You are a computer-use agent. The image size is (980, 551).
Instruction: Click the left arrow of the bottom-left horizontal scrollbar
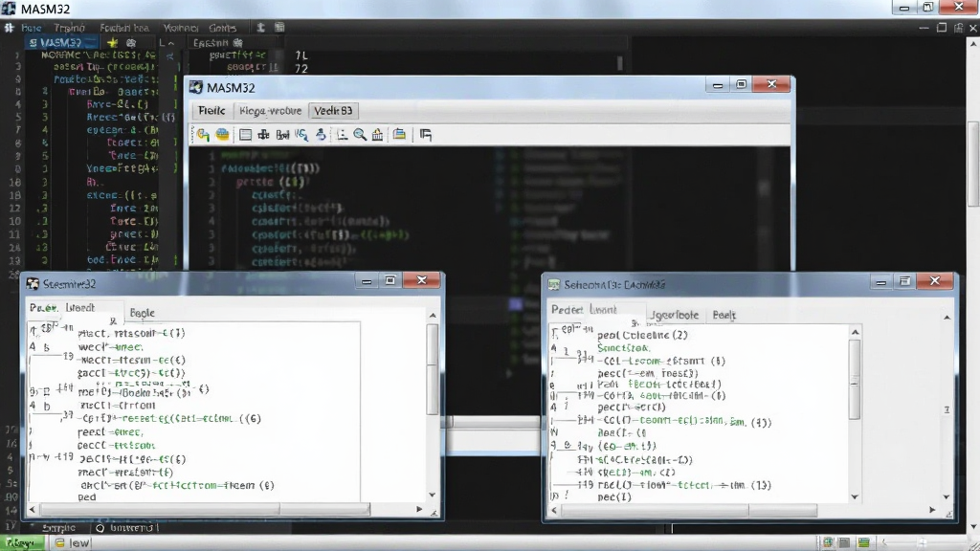(33, 510)
